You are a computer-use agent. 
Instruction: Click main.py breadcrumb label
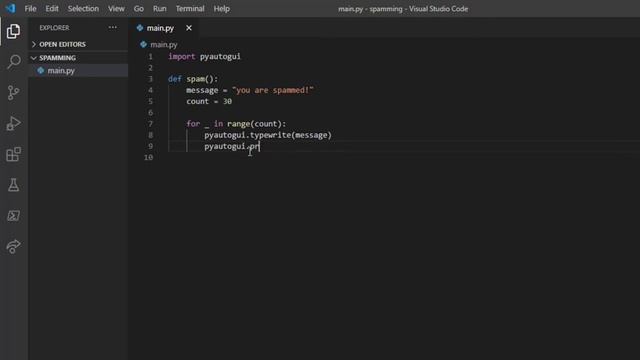(164, 44)
